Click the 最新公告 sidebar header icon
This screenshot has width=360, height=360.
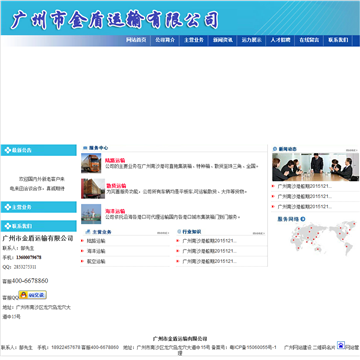coord(7,150)
